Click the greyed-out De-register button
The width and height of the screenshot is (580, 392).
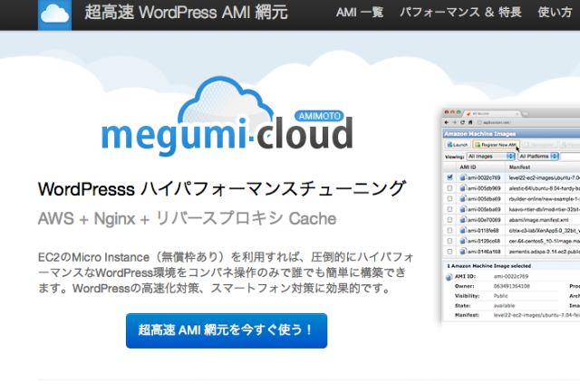[x=540, y=145]
